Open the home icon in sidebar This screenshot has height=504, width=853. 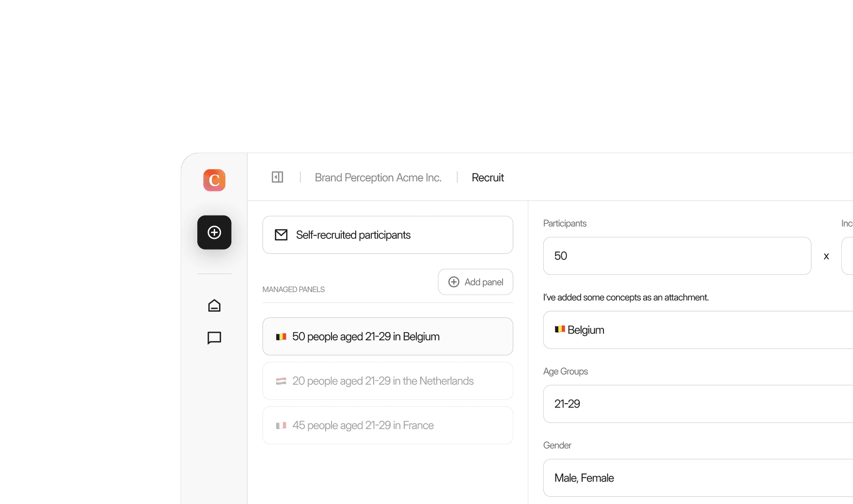[x=214, y=306]
